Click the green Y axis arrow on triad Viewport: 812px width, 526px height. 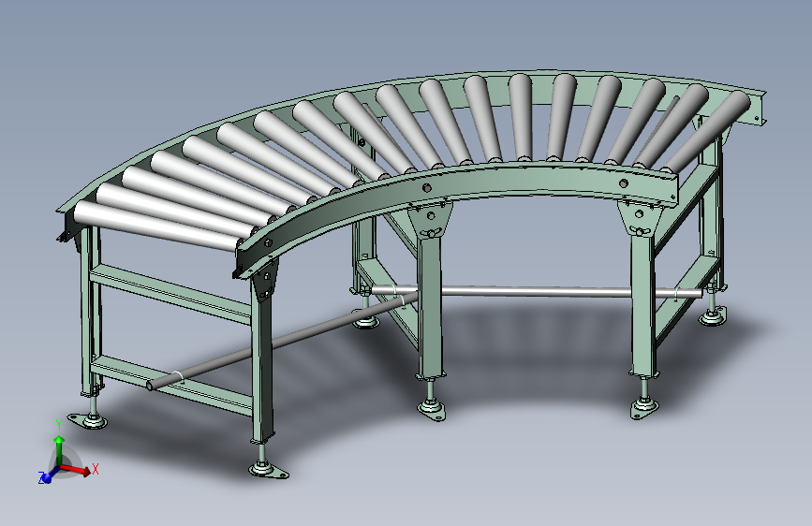coord(59,449)
